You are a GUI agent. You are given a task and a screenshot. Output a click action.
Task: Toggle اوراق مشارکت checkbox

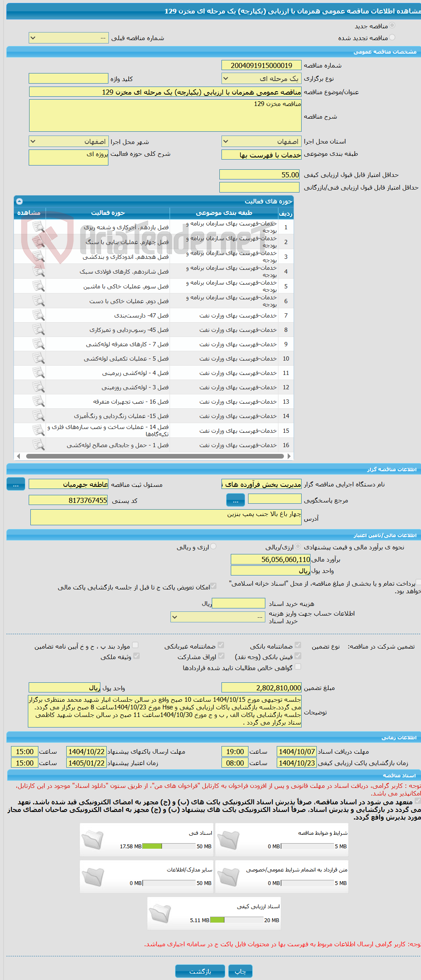221,656
